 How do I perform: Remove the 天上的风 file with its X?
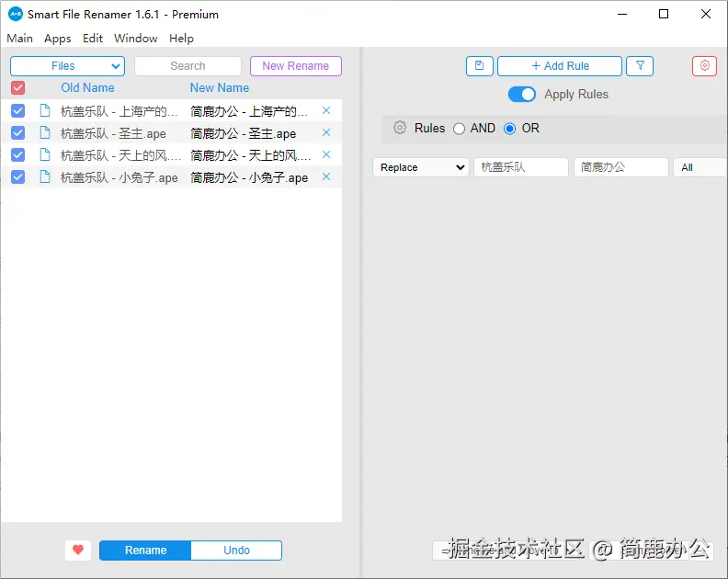(326, 154)
